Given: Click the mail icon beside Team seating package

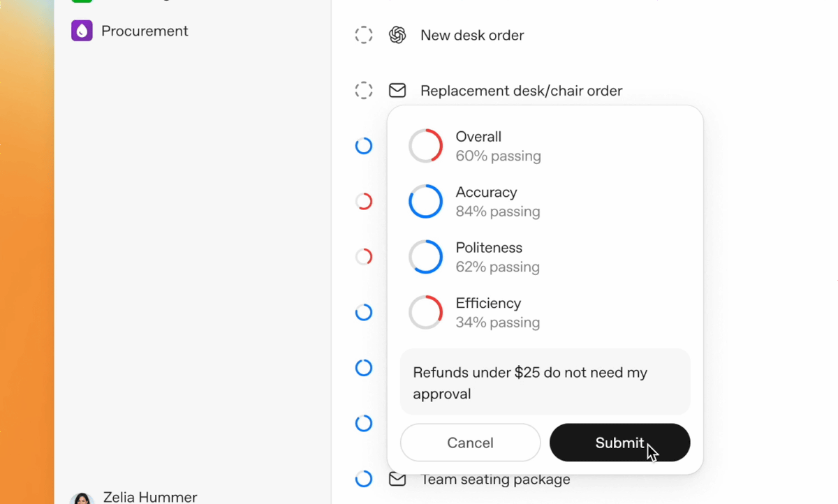Looking at the screenshot, I should point(397,480).
